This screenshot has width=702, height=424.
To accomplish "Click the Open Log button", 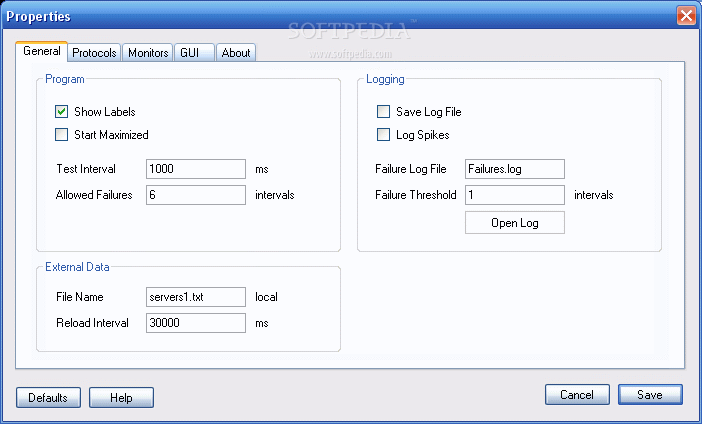I will [x=515, y=223].
